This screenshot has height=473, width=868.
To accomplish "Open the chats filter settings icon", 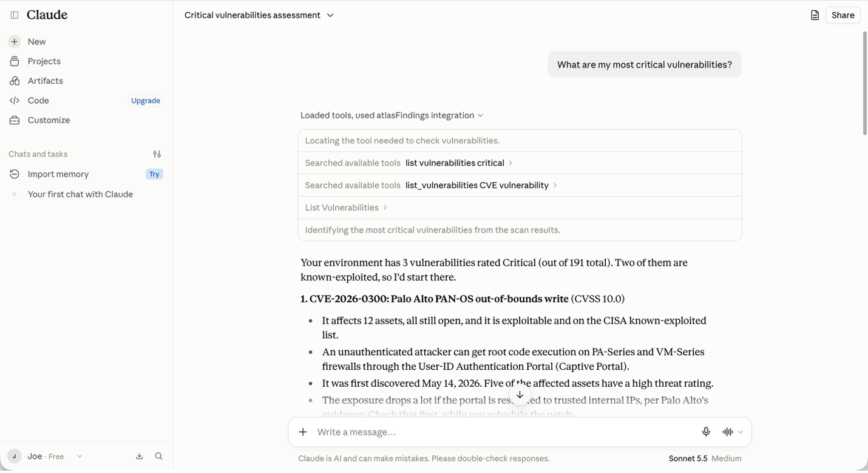I will (x=157, y=154).
